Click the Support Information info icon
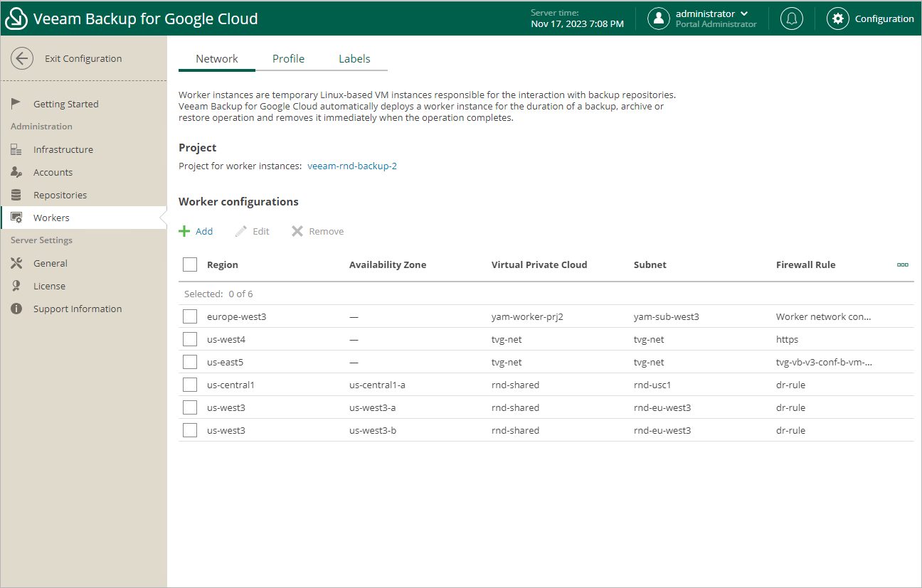The height and width of the screenshot is (588, 922). coord(16,309)
